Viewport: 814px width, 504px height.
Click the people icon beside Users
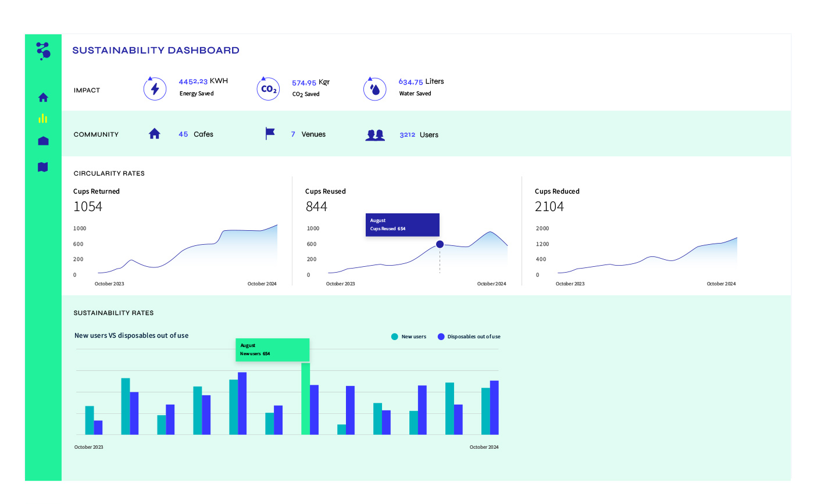pyautogui.click(x=375, y=135)
